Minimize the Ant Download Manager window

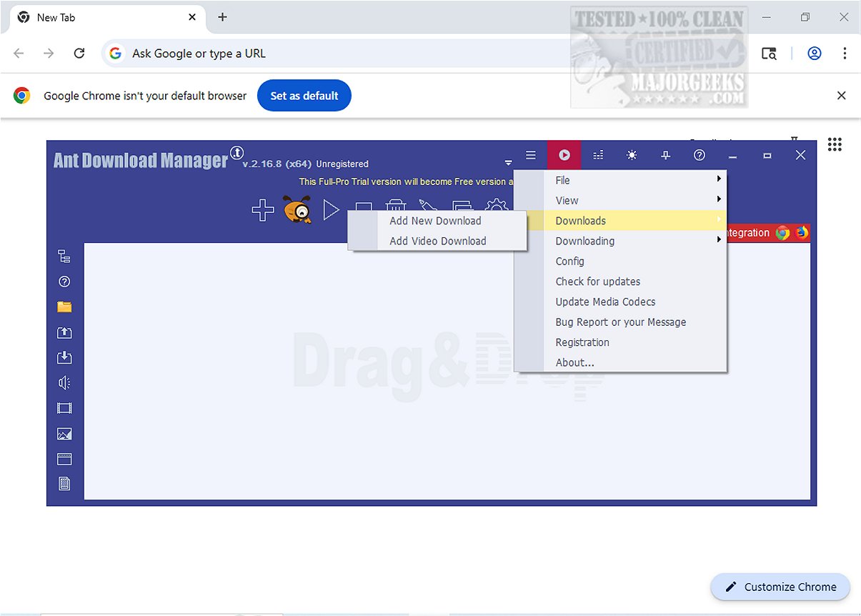[733, 156]
